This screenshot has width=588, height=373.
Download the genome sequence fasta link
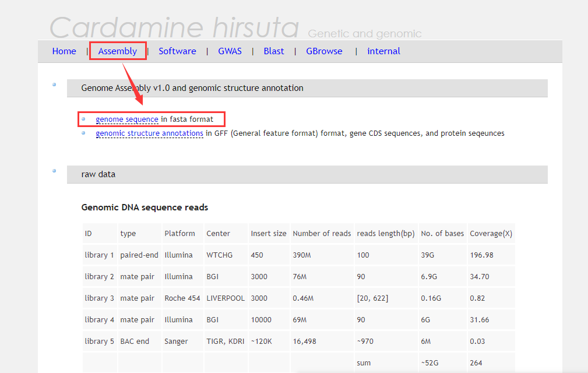click(x=127, y=119)
